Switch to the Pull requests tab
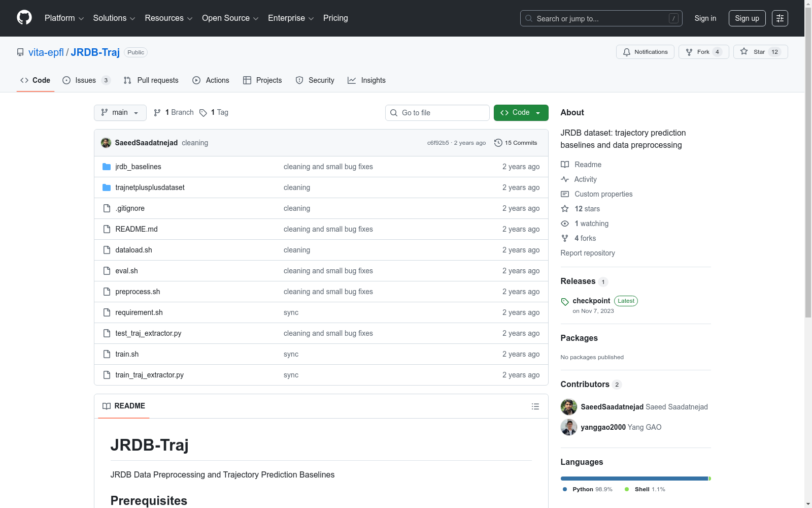 tap(151, 80)
